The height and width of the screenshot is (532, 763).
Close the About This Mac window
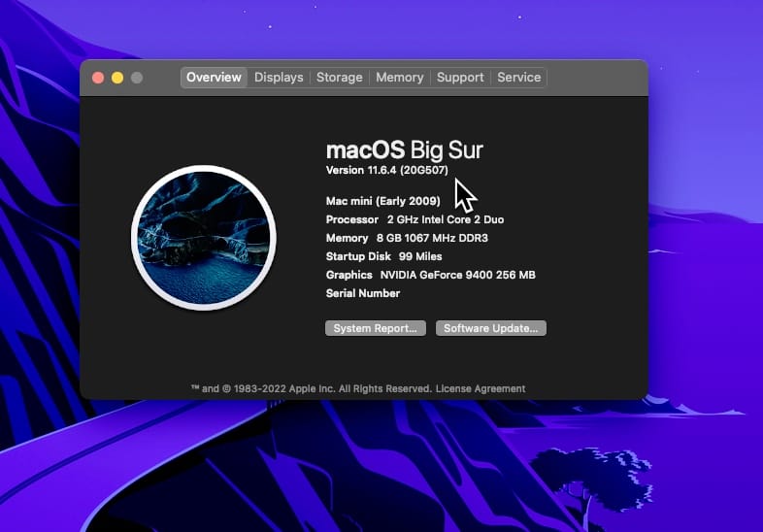98,78
